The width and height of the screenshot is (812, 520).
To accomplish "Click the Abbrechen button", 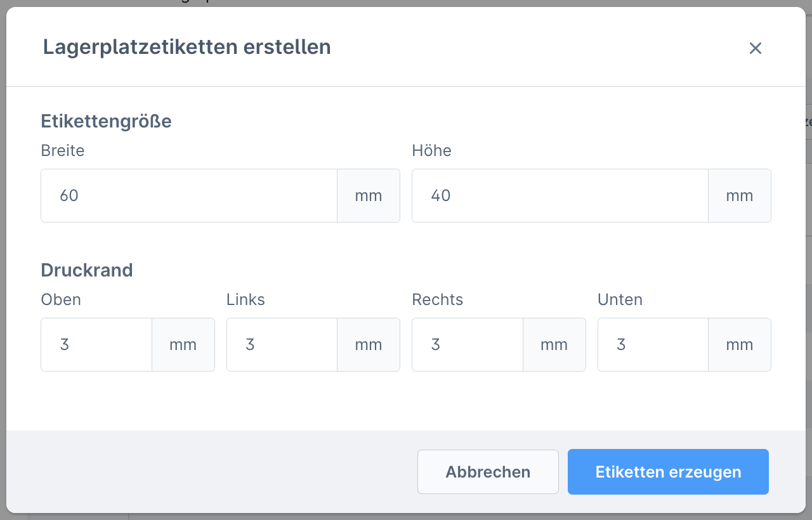I will pos(488,472).
